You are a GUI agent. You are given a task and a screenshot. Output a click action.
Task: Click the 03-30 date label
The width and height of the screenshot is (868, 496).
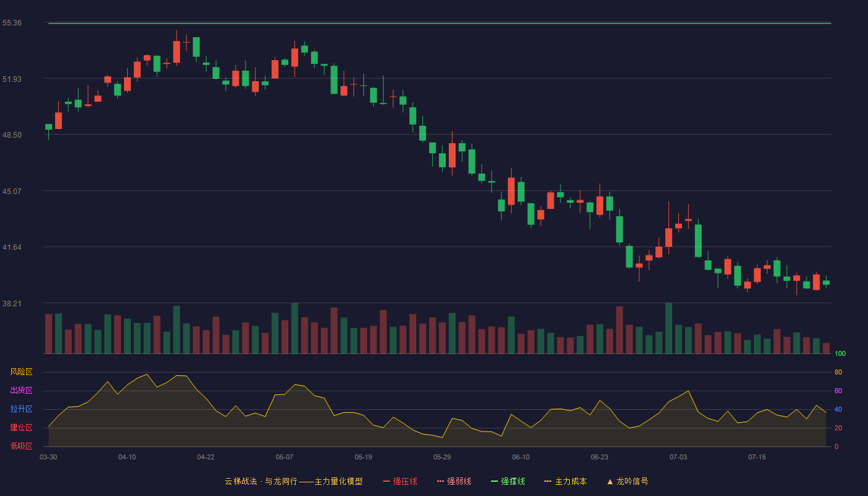[x=48, y=457]
